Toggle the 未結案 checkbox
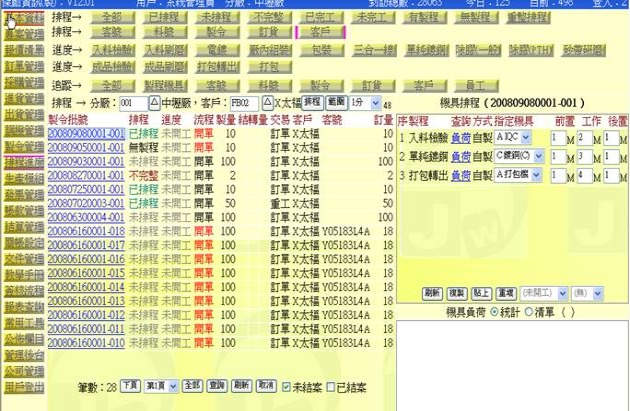 (x=287, y=385)
